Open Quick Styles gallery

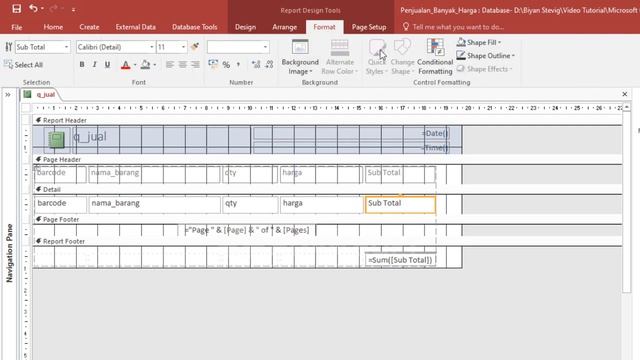pos(376,57)
